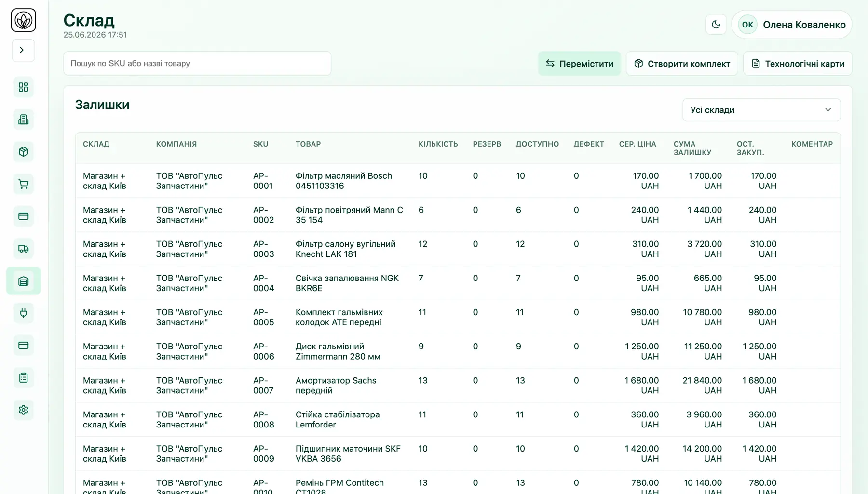868x494 pixels.
Task: Click the Створити комплект button
Action: tap(682, 64)
